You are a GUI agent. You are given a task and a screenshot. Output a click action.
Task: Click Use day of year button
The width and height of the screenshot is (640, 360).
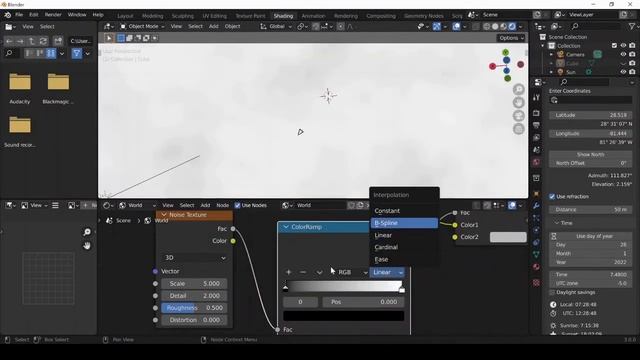coord(594,236)
